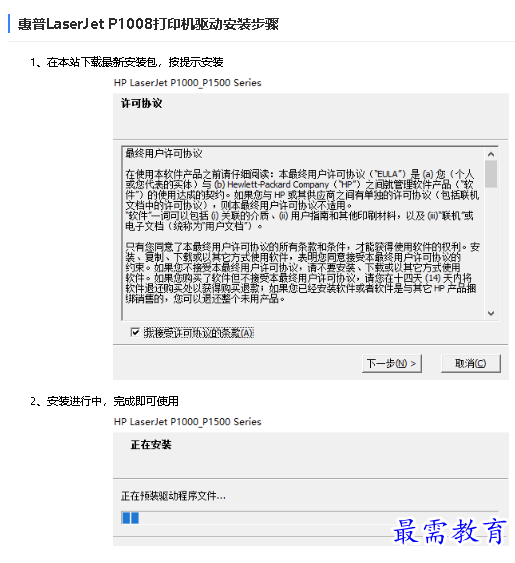Check the accept license agreement terms checkbox

click(x=135, y=332)
